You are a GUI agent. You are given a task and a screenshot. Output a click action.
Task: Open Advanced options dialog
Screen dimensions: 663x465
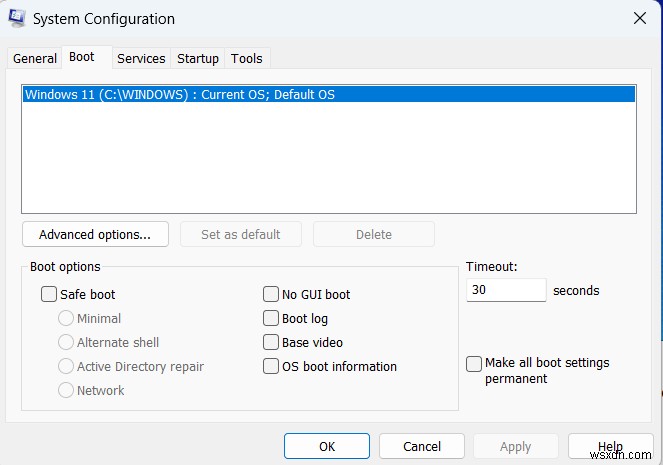coord(95,234)
